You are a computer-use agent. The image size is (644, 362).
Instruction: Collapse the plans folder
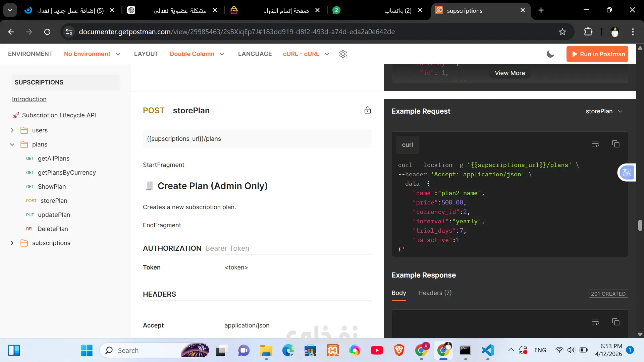[12, 144]
